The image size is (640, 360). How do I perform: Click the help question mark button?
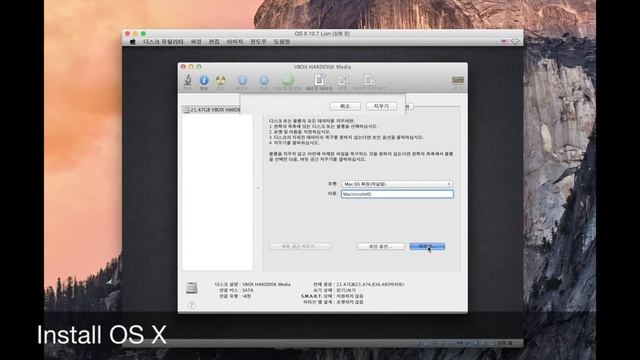pos(191,304)
